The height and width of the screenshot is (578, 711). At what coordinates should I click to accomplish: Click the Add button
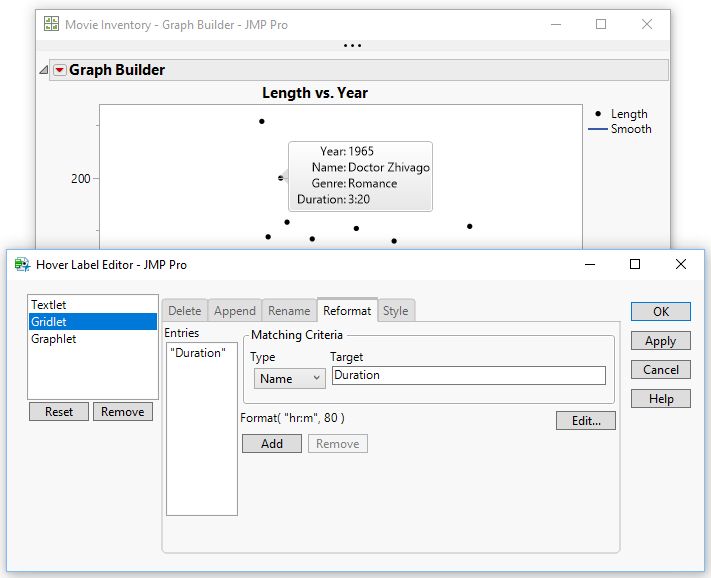(x=272, y=444)
